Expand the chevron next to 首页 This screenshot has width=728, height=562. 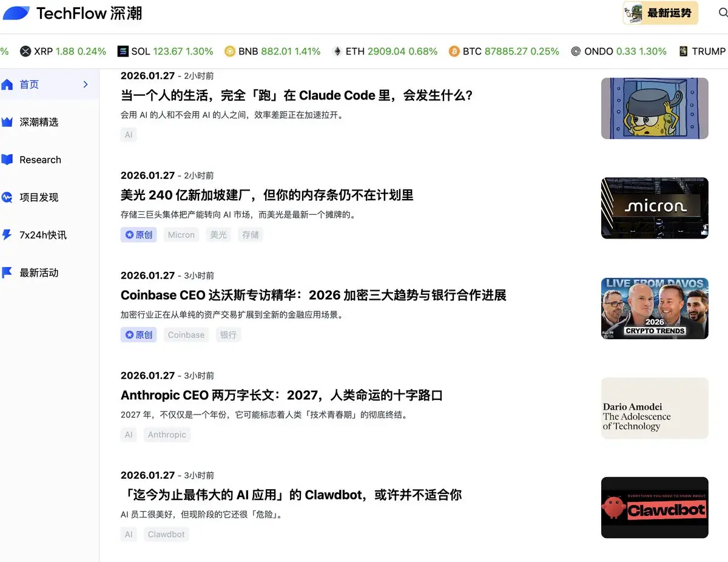(x=86, y=84)
